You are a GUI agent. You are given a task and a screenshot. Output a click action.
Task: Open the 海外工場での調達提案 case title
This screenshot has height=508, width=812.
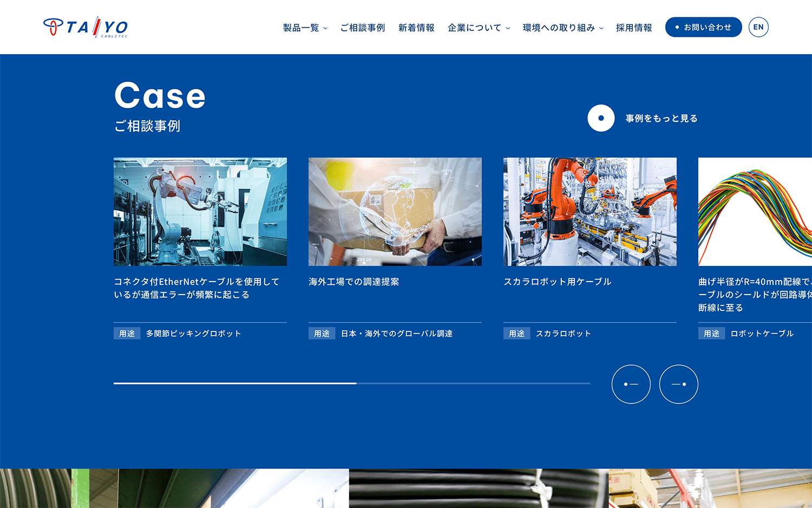pyautogui.click(x=354, y=282)
